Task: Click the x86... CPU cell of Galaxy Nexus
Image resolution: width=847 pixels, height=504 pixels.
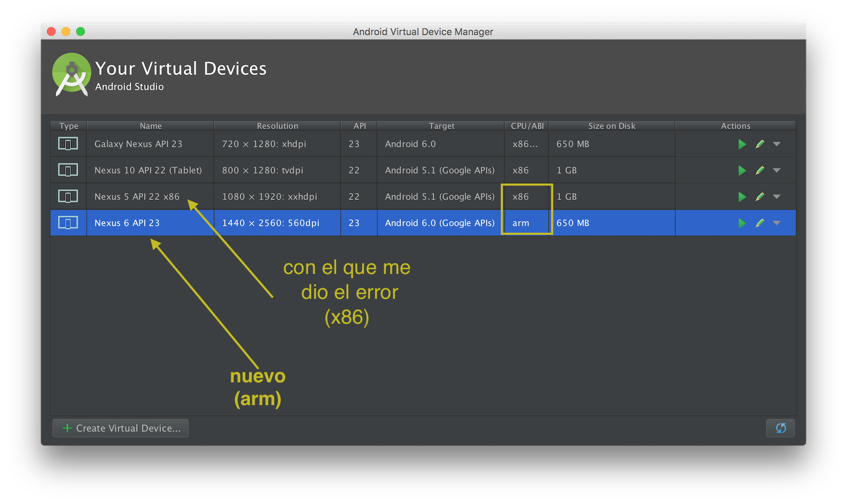Action: [527, 144]
